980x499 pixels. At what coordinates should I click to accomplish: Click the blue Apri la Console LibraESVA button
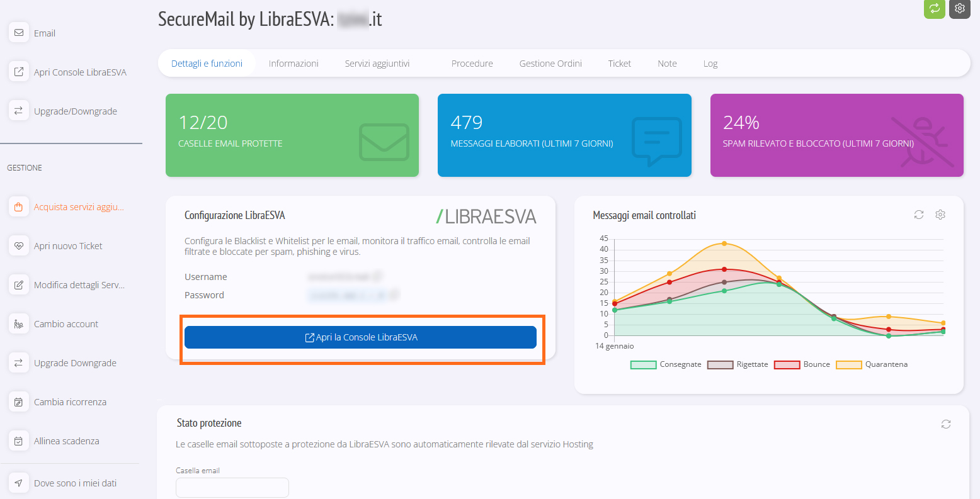pos(360,337)
